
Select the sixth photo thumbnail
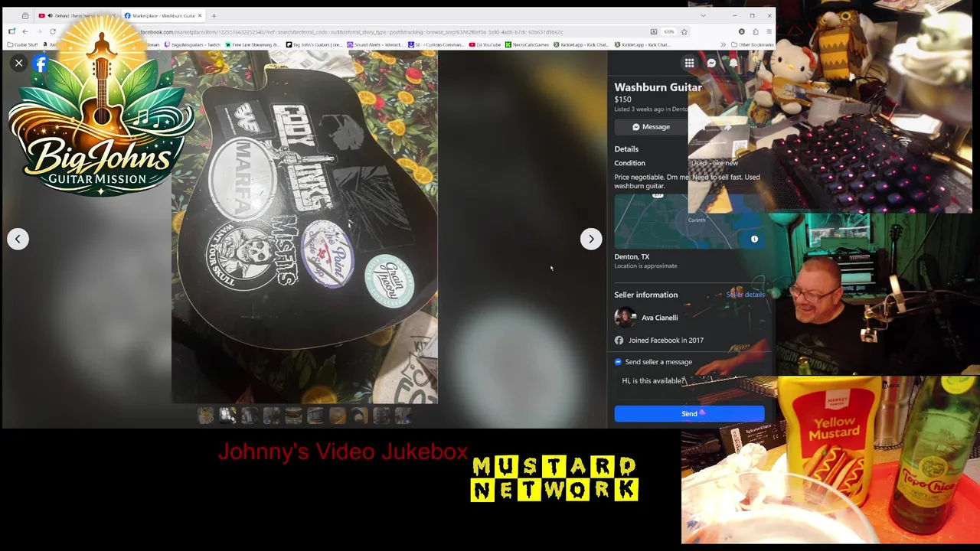click(x=315, y=416)
